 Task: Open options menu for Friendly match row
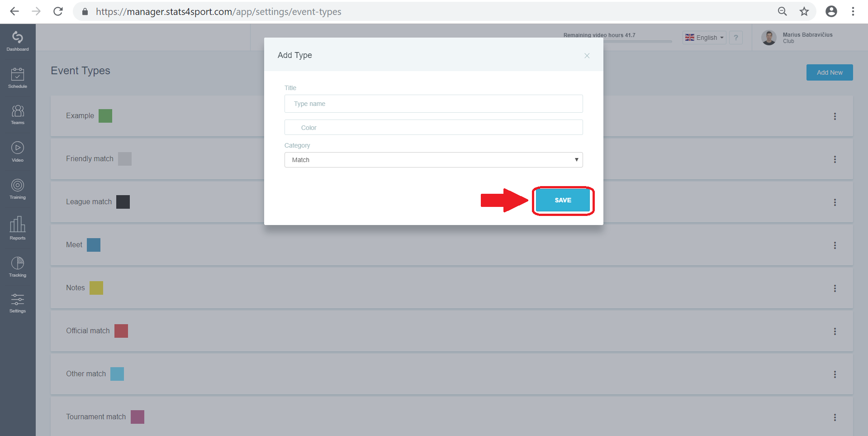[835, 159]
